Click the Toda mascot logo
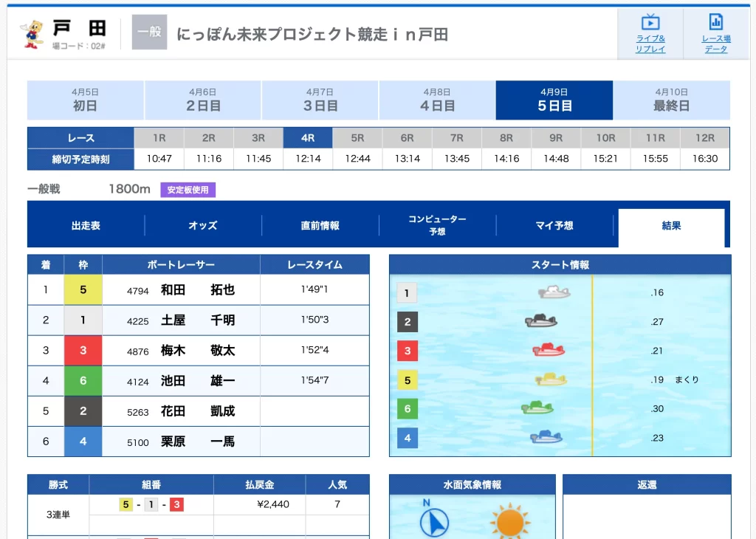Image resolution: width=756 pixels, height=539 pixels. coord(32,34)
